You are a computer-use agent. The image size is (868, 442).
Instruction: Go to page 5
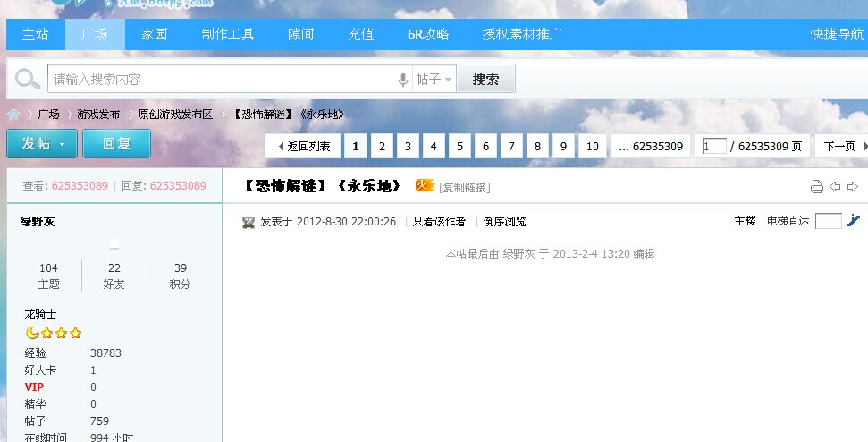[459, 146]
